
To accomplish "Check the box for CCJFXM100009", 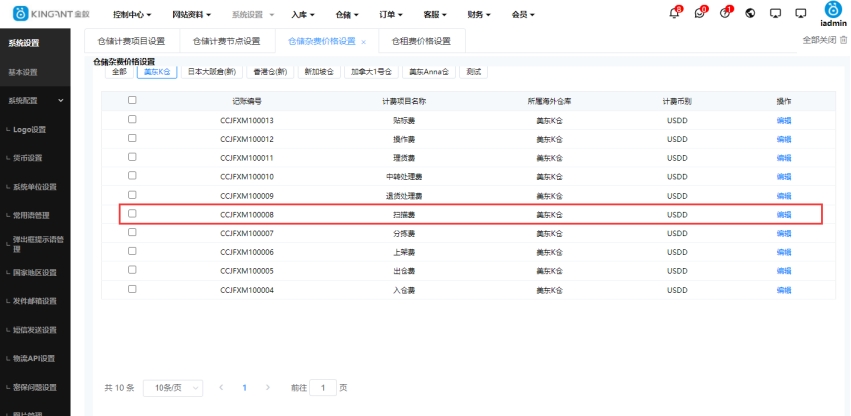I will click(x=132, y=194).
